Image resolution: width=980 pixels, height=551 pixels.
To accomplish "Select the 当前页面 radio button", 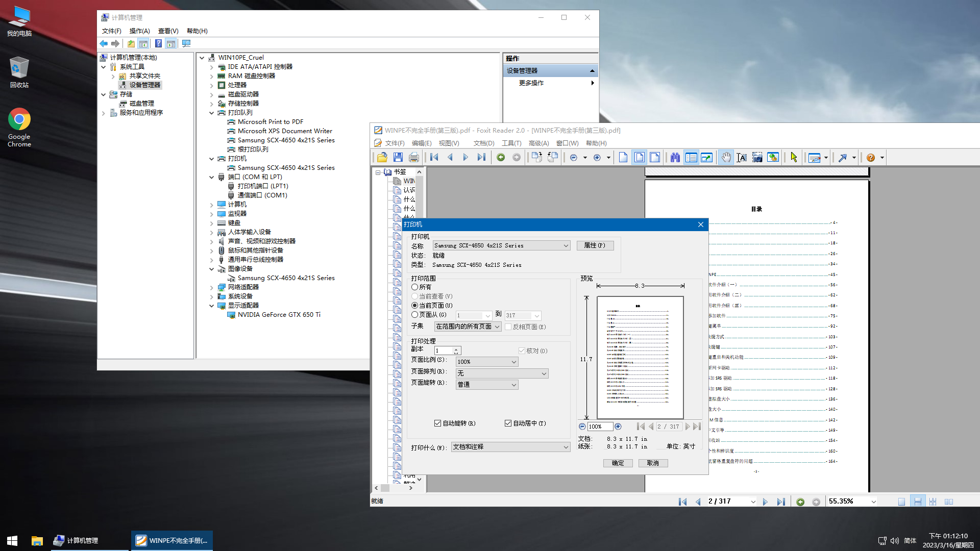I will point(414,306).
